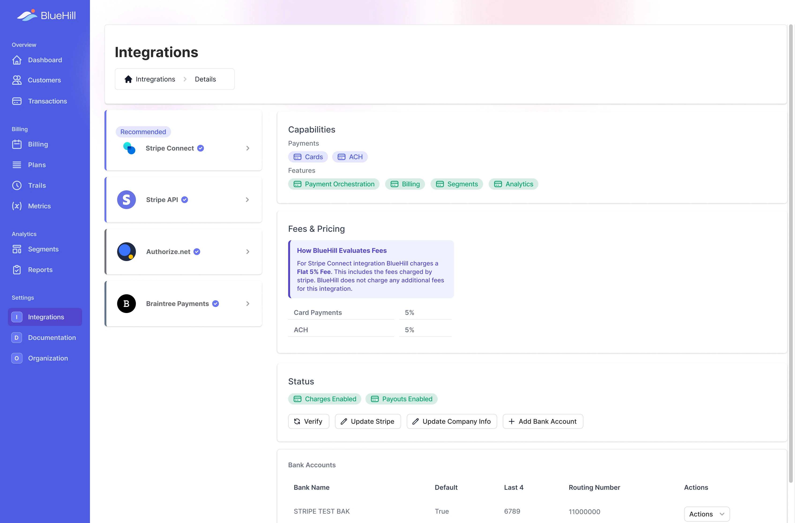The width and height of the screenshot is (812, 523).
Task: Click Intregrations breadcrumb link
Action: pos(155,79)
